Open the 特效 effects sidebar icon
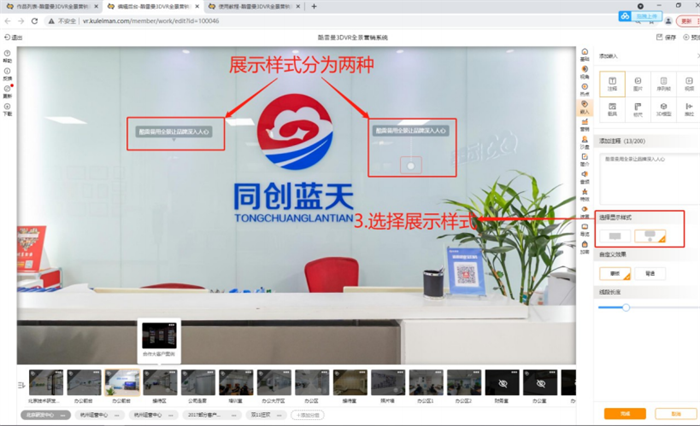This screenshot has width=700, height=426. pos(584,195)
